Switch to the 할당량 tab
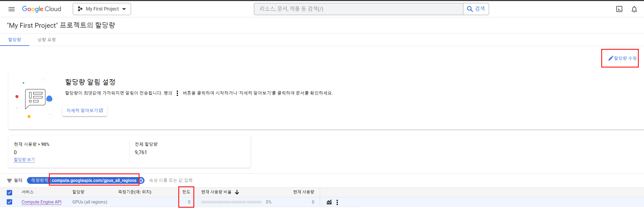Screen dimensions: 644x214 click(15, 40)
